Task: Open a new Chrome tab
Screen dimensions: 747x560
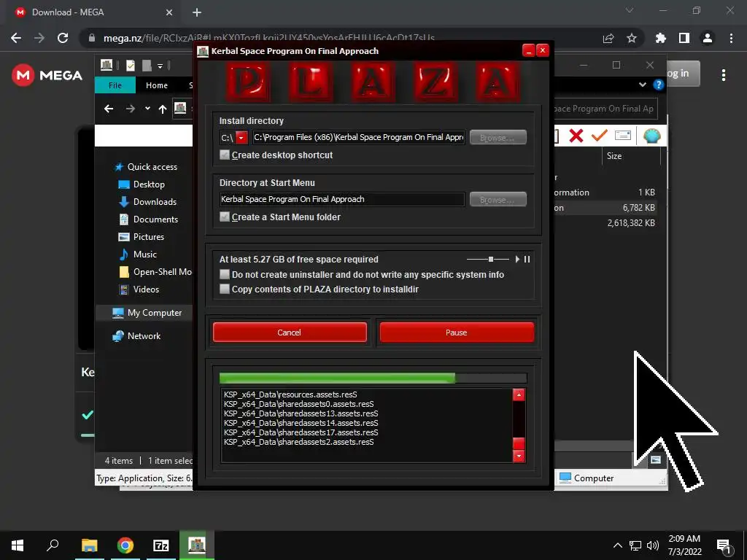Action: [197, 12]
